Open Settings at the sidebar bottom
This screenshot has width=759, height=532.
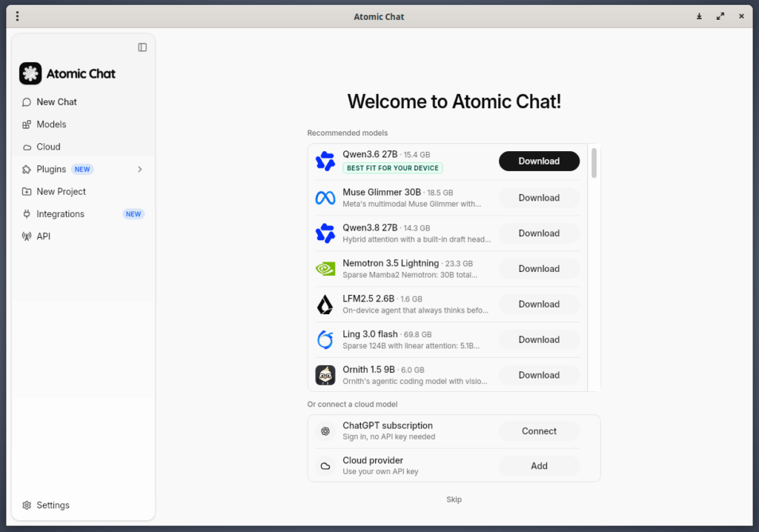83,505
